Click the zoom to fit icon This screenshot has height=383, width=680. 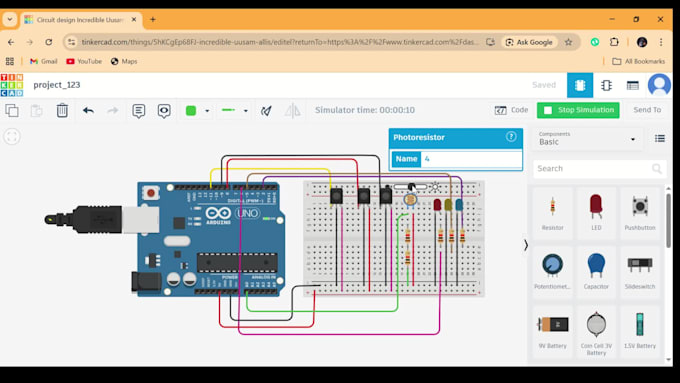12,137
